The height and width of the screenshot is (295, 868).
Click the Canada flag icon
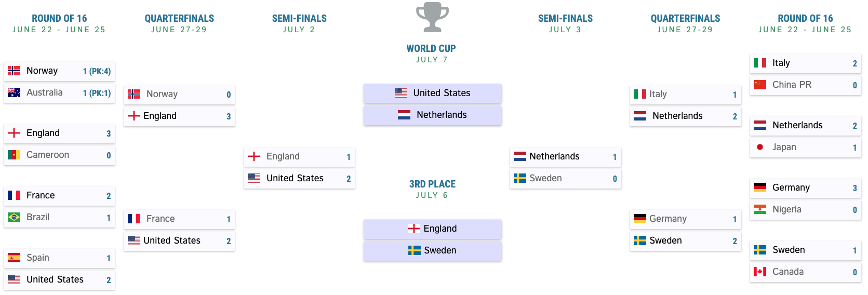point(760,272)
